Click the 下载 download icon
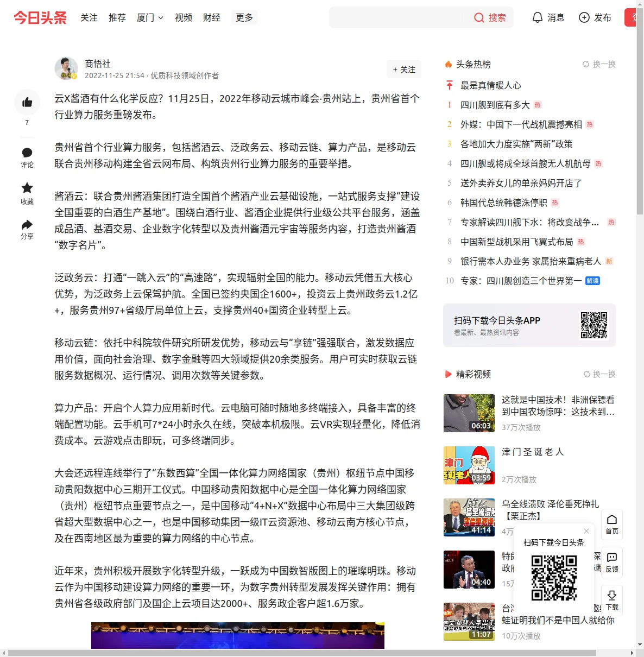 (x=612, y=601)
